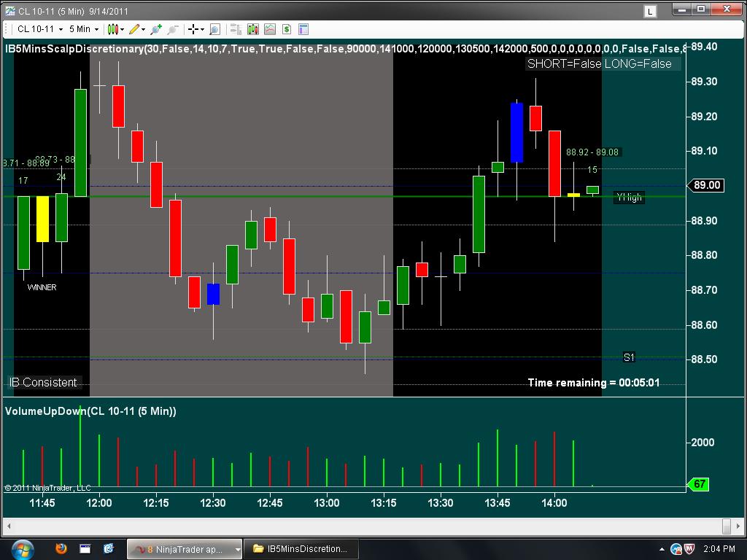Show hidden system tray icons arrow
This screenshot has height=560, width=747.
[x=662, y=549]
